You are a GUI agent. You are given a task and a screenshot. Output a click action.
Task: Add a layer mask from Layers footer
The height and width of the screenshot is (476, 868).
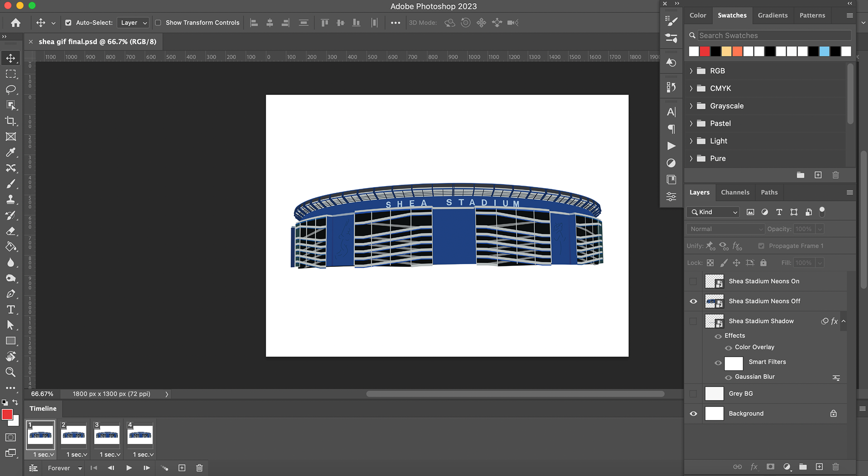coord(770,467)
